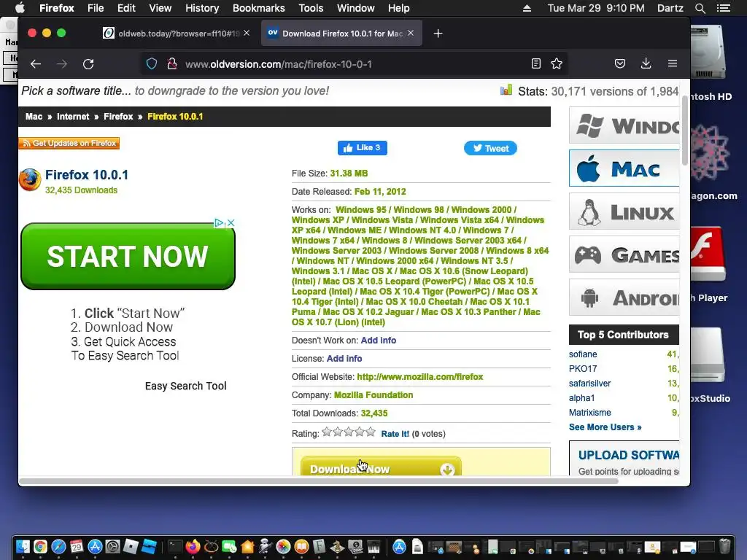Click the Firefox logo beside the title
This screenshot has height=560, width=747.
click(29, 180)
